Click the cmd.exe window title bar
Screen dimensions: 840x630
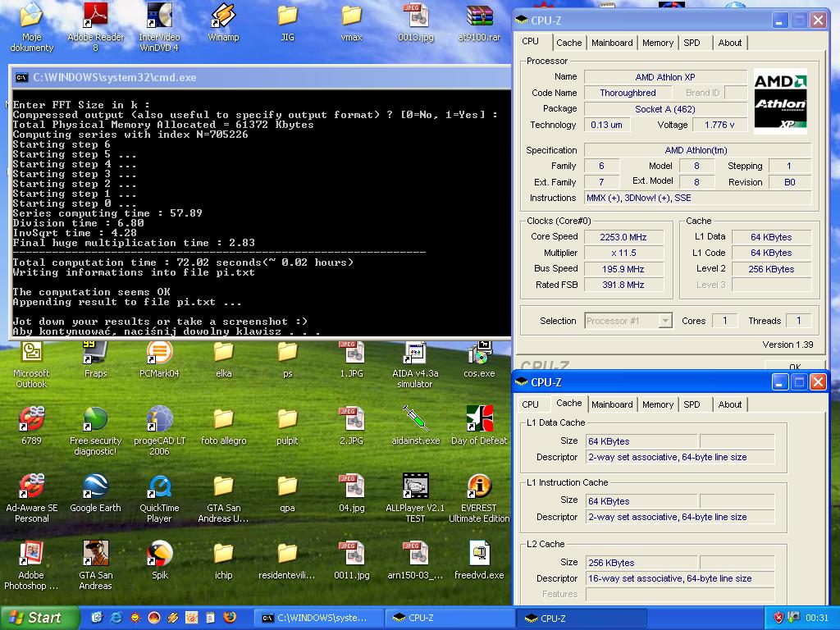261,78
